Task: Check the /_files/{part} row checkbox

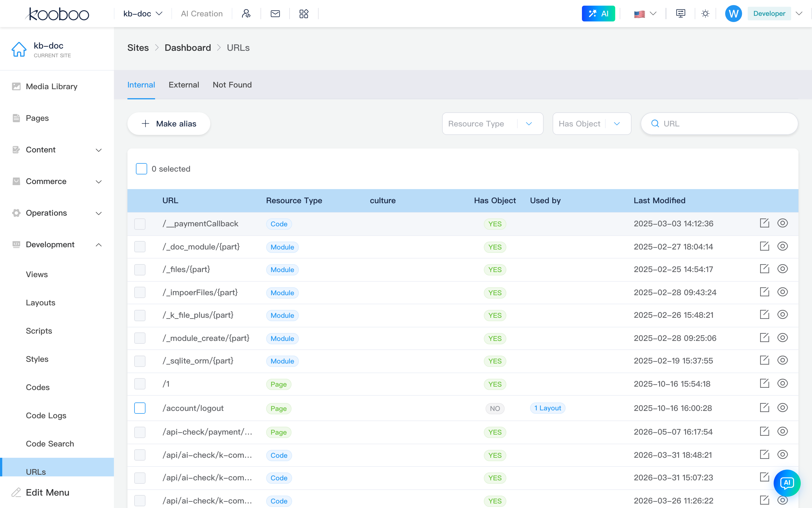Action: pyautogui.click(x=140, y=270)
